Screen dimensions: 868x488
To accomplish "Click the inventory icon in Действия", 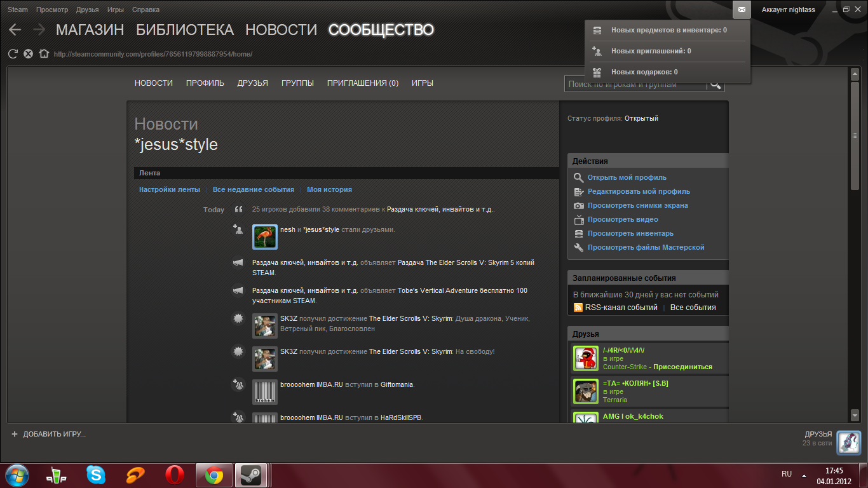I will pos(578,234).
